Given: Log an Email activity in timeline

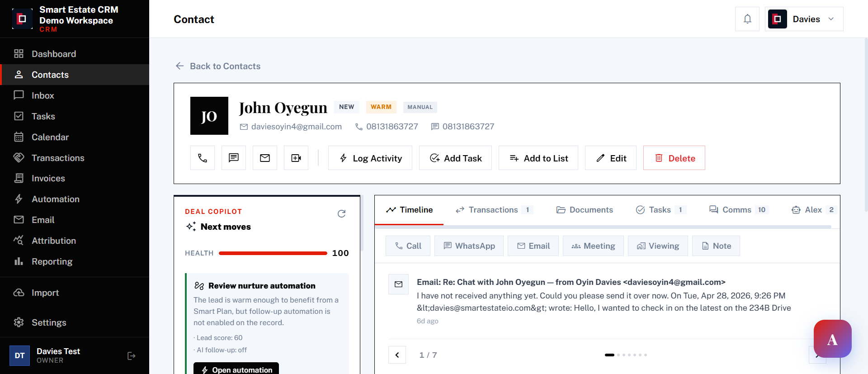Looking at the screenshot, I should [533, 246].
